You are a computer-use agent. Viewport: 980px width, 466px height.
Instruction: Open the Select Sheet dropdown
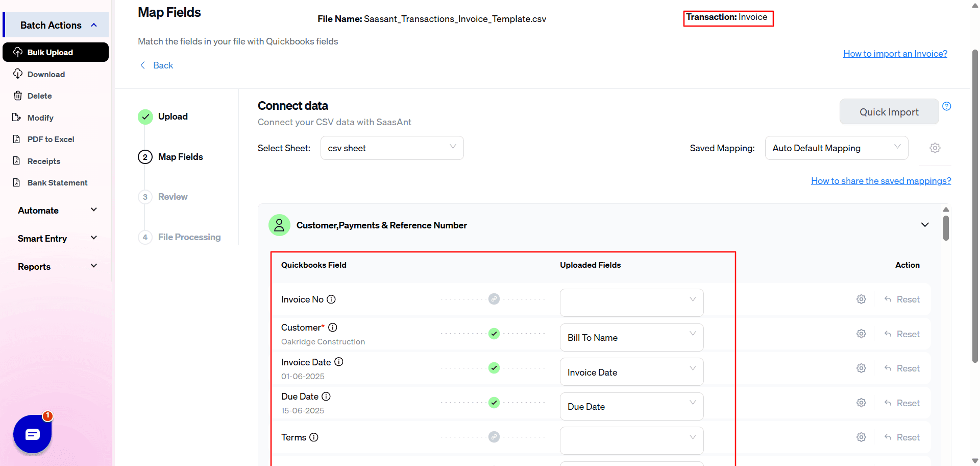point(391,148)
